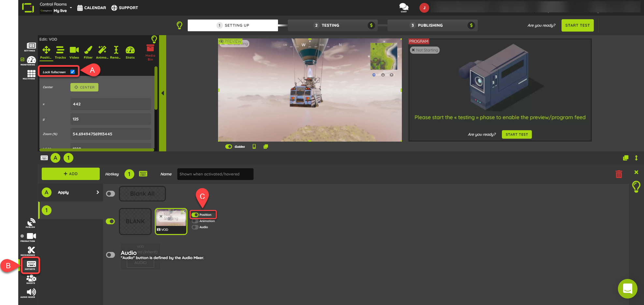Open the Stats gauge tab

(130, 52)
